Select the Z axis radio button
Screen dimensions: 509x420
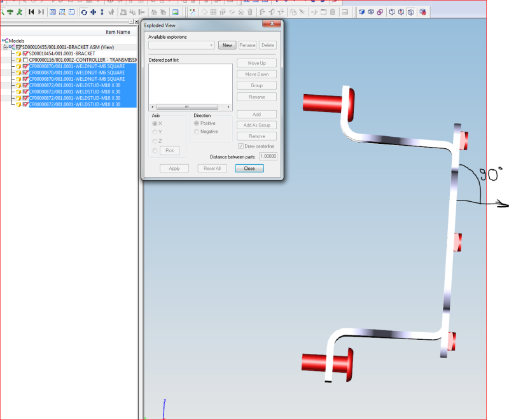(x=155, y=141)
